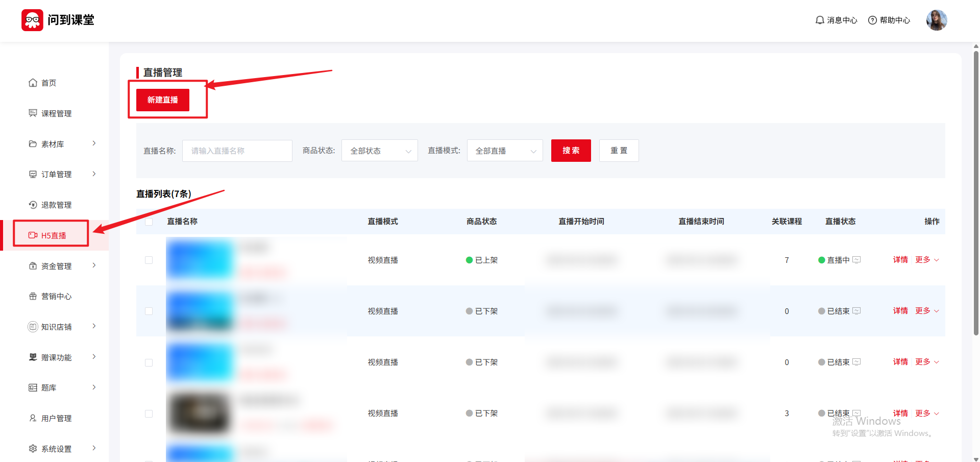
Task: Open the 商品状态 全部状态 dropdown
Action: [379, 151]
